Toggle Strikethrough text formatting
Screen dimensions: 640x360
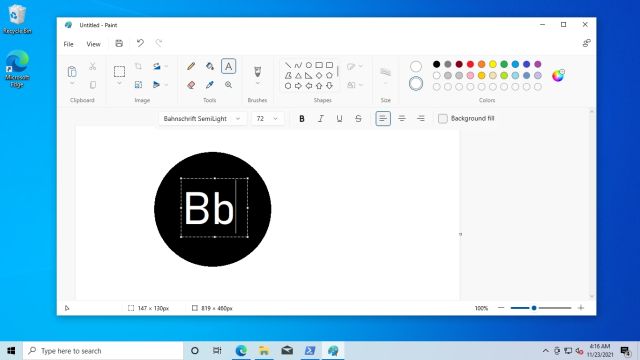coord(358,118)
